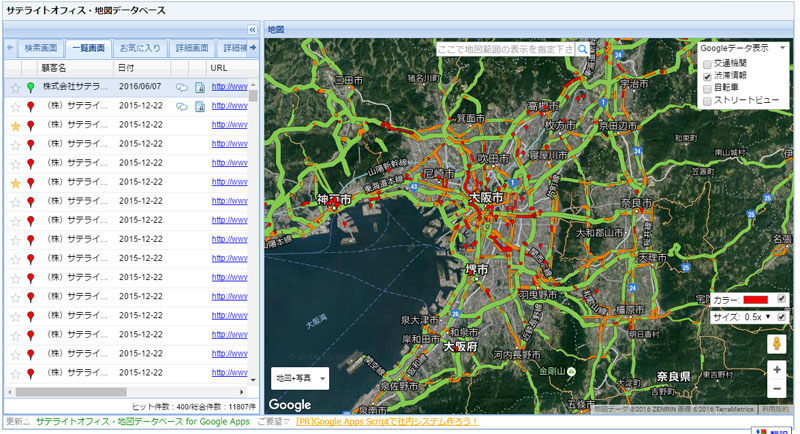800x434 pixels.
Task: Click the 奈良県 label on the map
Action: (x=673, y=376)
